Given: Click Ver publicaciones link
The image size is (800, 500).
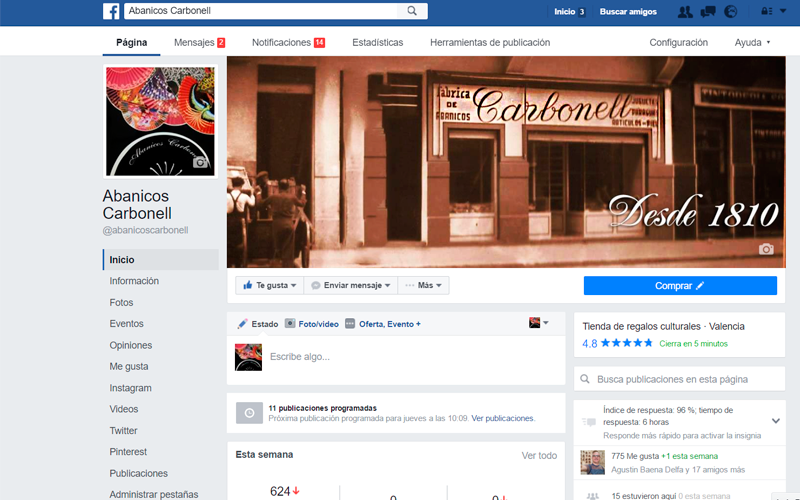Looking at the screenshot, I should (503, 418).
